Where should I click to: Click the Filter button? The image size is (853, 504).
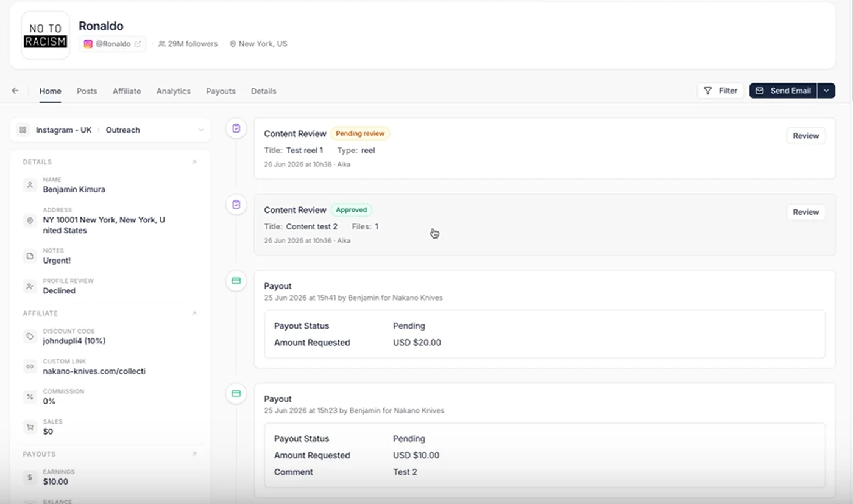coord(721,91)
